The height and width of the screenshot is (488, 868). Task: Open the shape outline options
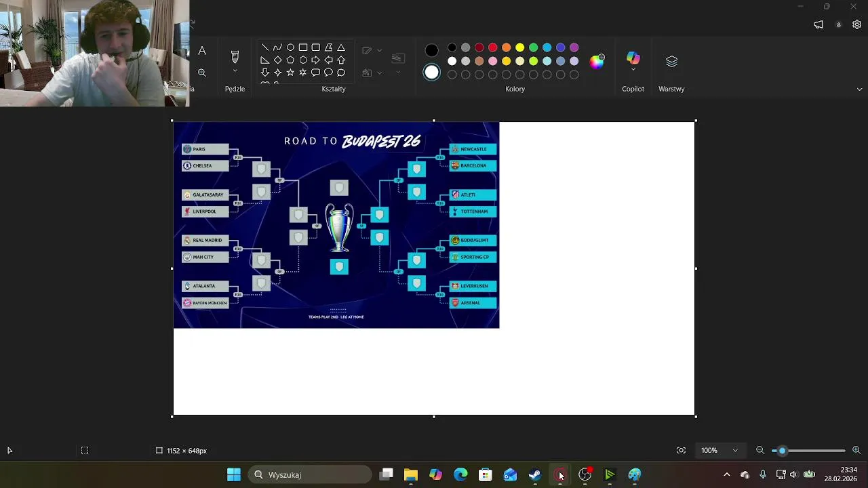(x=372, y=51)
